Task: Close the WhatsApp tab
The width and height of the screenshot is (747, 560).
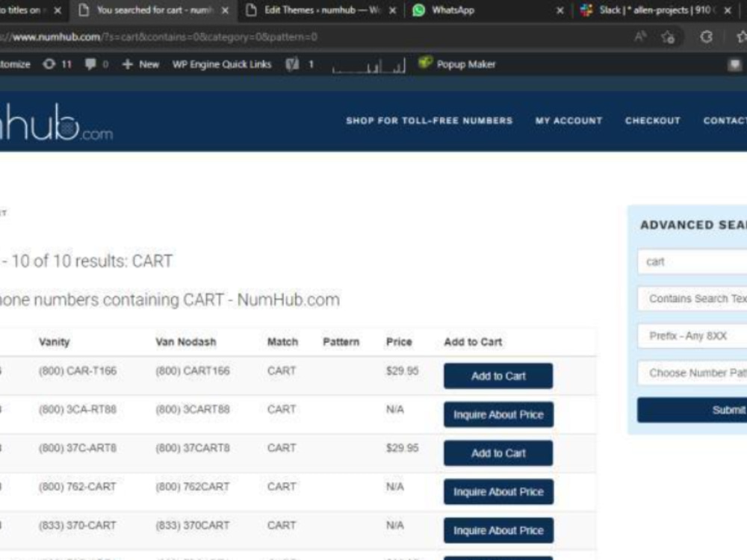Action: (560, 10)
